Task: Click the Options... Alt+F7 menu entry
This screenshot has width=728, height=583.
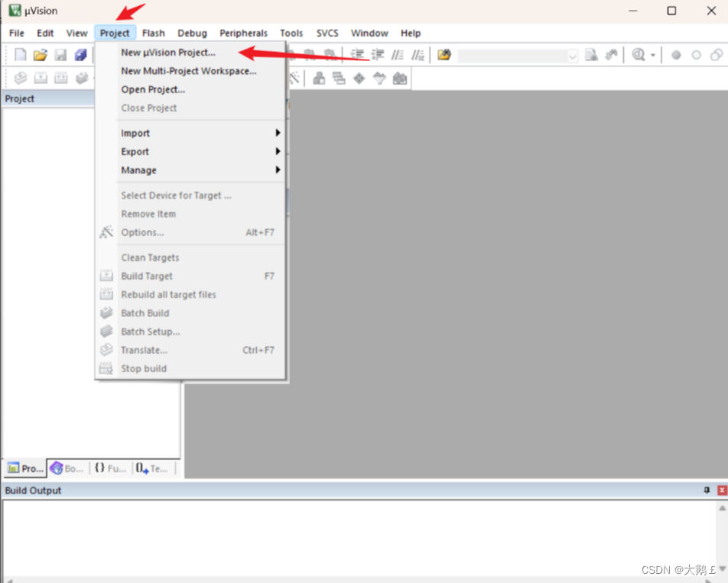Action: point(190,232)
